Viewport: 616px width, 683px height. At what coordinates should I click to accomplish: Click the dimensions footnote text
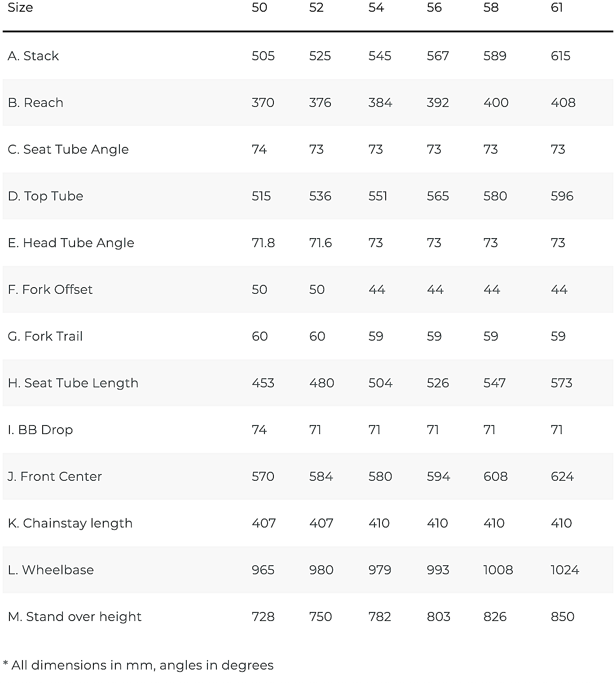[138, 665]
